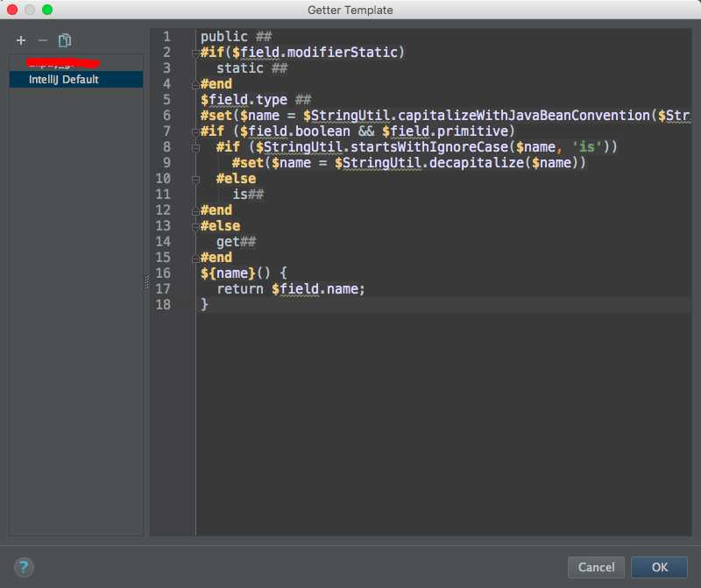
Task: Select the IntelliJ Default template
Action: [x=76, y=79]
